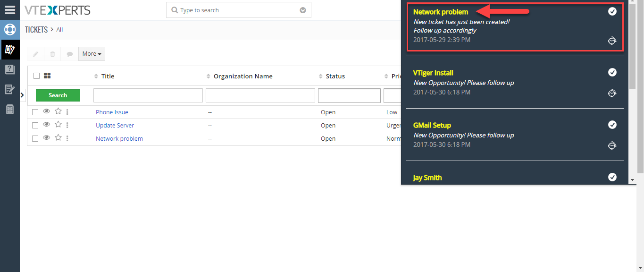Screen dimensions: 644x272
Task: Tick the Phone Issue row checkbox
Action: [x=35, y=112]
